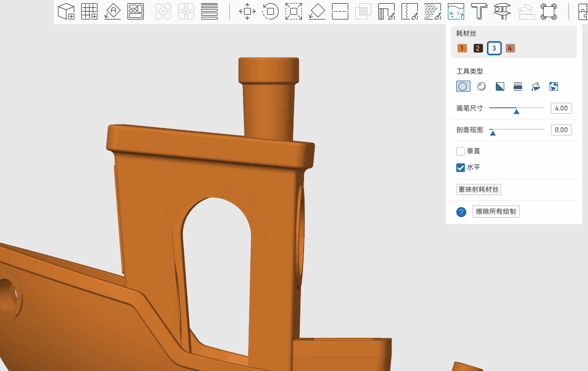Viewport: 588px width, 371px height.
Task: Click the Add model cube icon
Action: pos(66,11)
